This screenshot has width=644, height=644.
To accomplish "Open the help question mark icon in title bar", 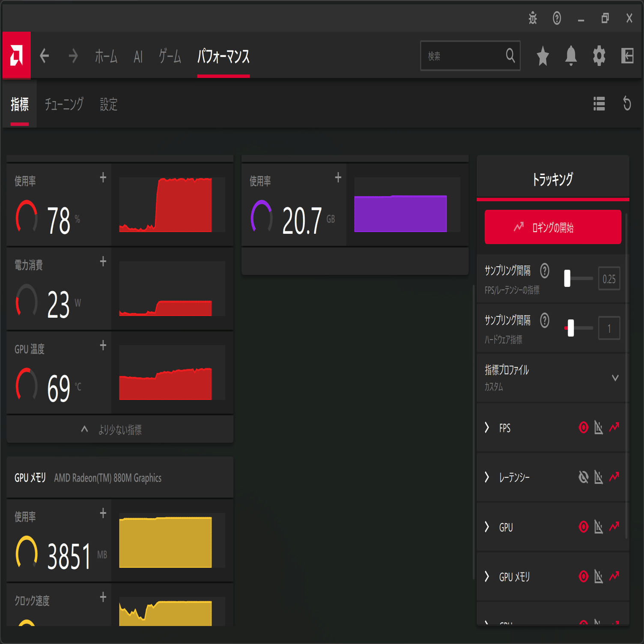I will click(557, 18).
